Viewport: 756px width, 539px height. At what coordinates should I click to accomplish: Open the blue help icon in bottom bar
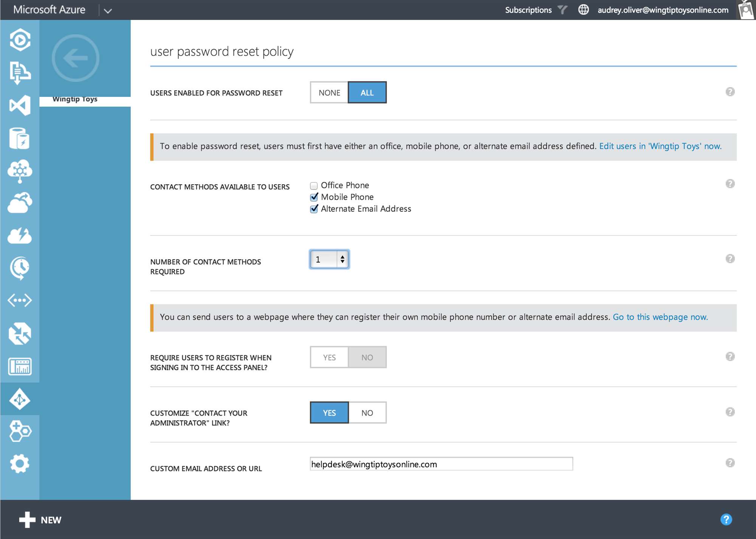726,519
